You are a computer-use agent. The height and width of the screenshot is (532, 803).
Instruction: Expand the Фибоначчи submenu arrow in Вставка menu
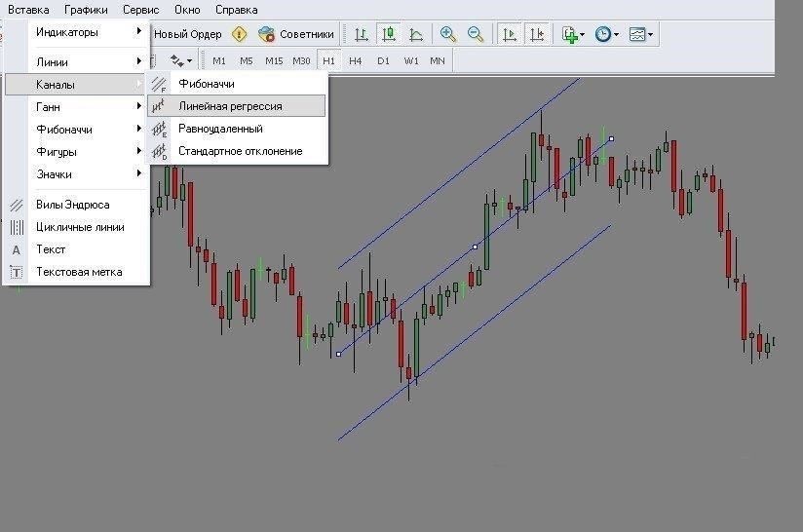coord(138,129)
